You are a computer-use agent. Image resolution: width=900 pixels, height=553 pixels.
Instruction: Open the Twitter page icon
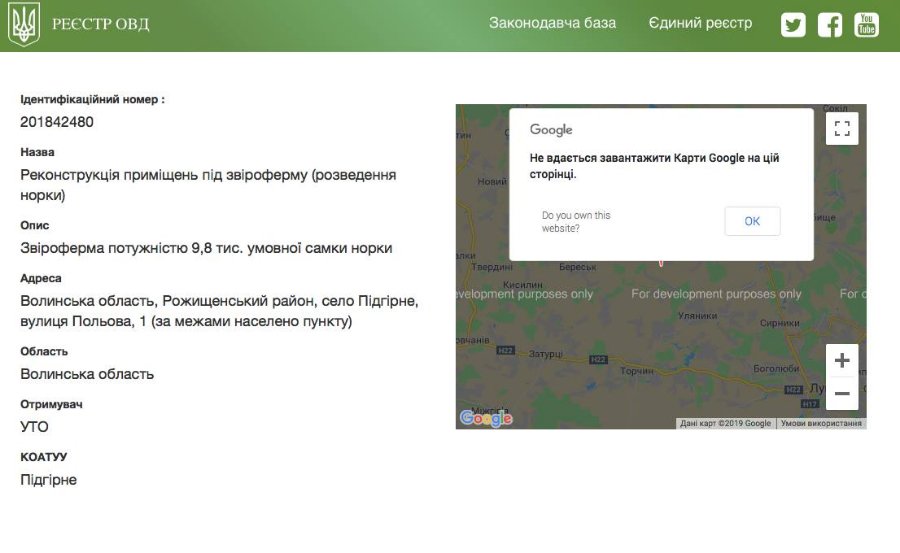pyautogui.click(x=793, y=25)
